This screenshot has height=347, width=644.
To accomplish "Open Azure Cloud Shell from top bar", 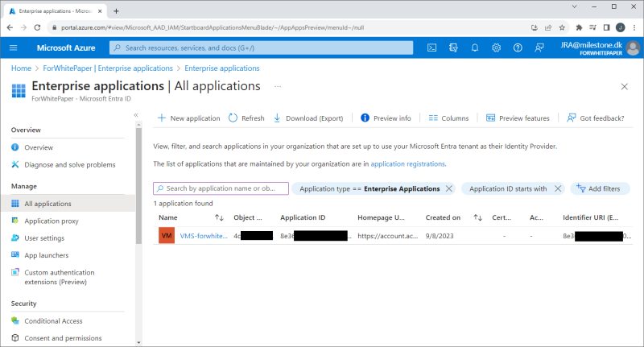I will pos(432,48).
